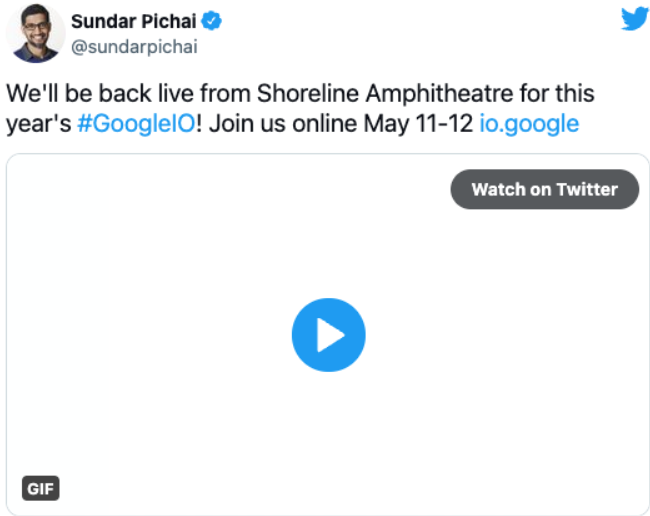Click the word "year's" in the tweet
Screen dimensions: 650x516
[x=39, y=125]
